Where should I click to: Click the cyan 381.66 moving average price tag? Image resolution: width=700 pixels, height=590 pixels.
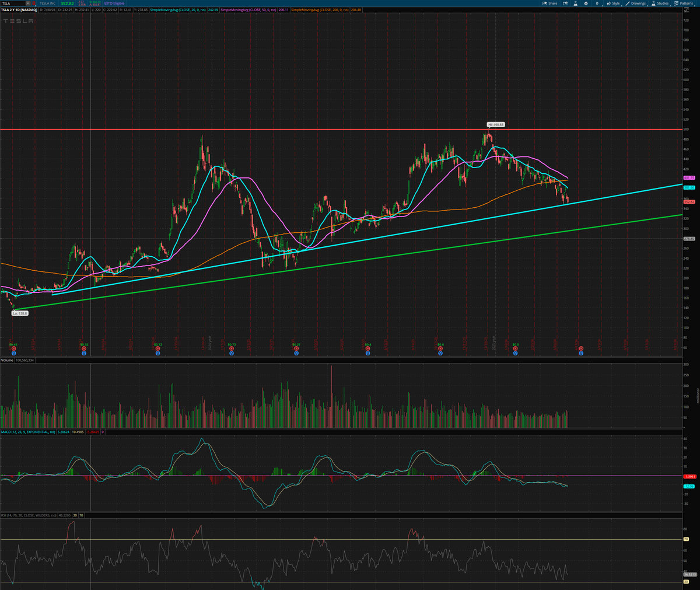point(689,187)
